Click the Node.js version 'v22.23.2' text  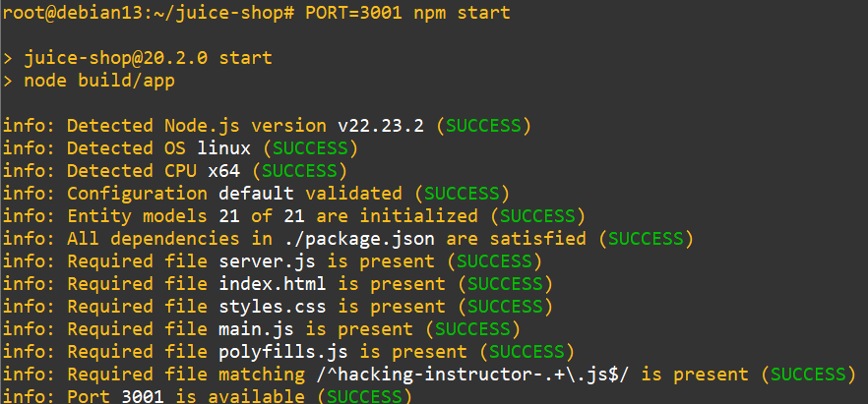tap(382, 126)
